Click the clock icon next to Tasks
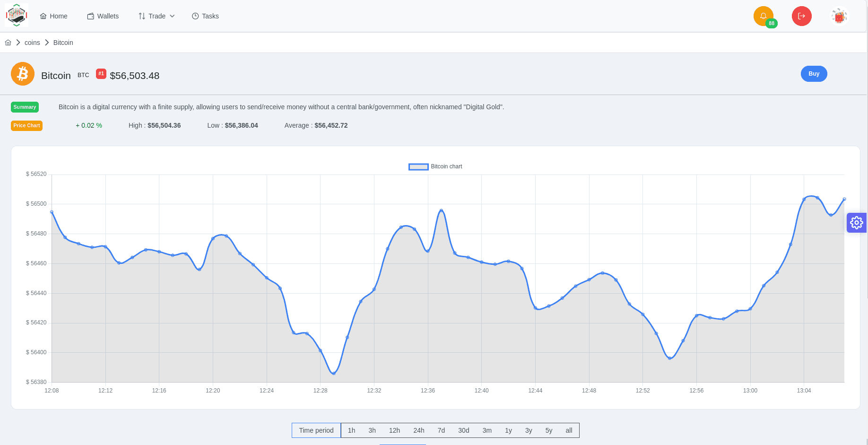This screenshot has height=445, width=868. (x=195, y=16)
